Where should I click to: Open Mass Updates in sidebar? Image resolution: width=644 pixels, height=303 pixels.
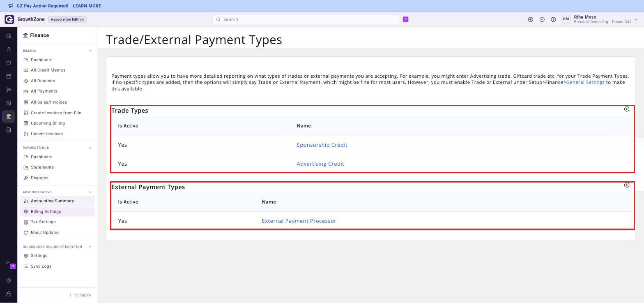coord(45,233)
